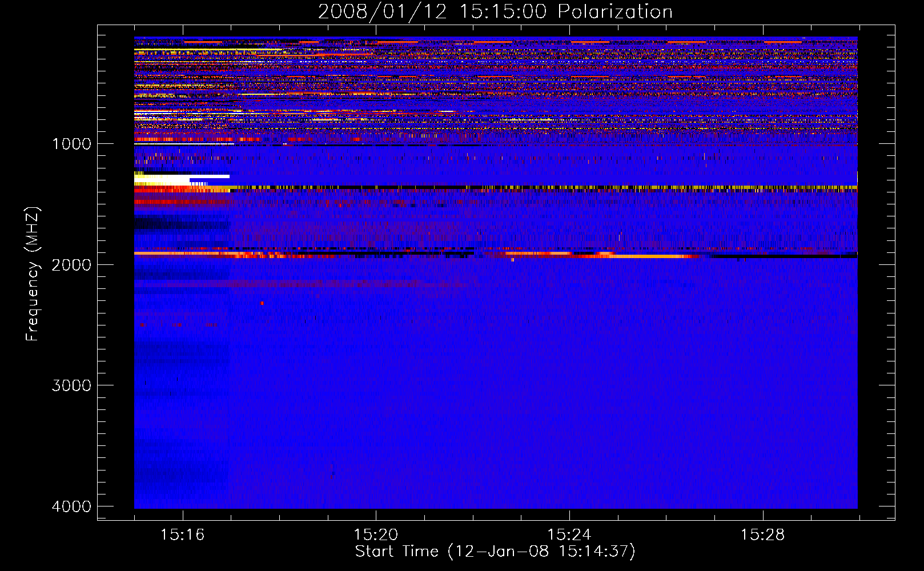Image resolution: width=924 pixels, height=571 pixels.
Task: Click the 15:24 time tick label
Action: (569, 535)
